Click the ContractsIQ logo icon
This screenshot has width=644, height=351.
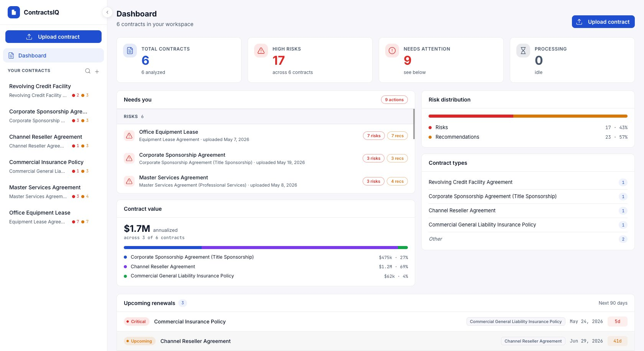pyautogui.click(x=14, y=12)
